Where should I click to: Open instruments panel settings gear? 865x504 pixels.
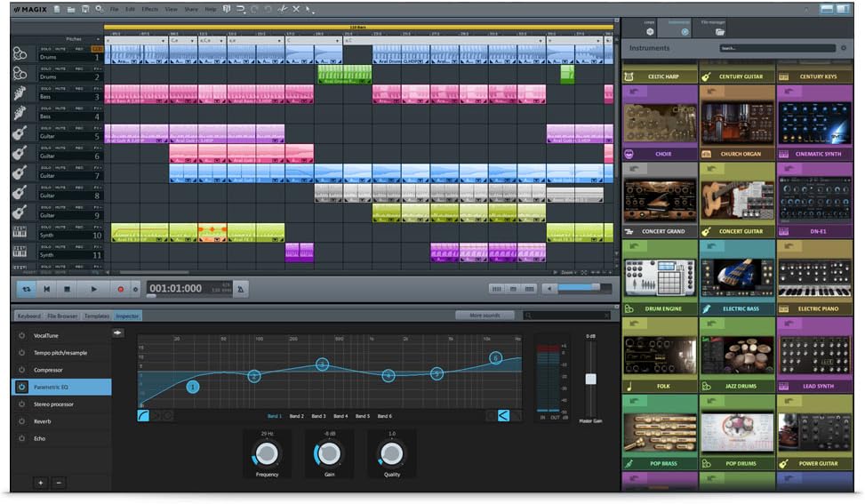tap(844, 48)
